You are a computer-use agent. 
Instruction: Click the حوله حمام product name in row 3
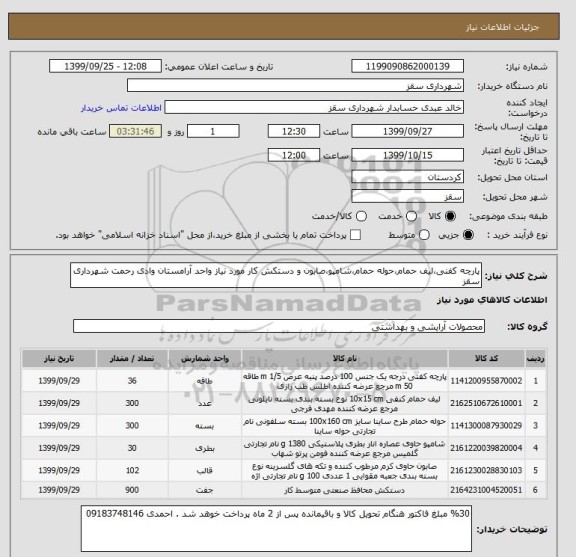[345, 426]
